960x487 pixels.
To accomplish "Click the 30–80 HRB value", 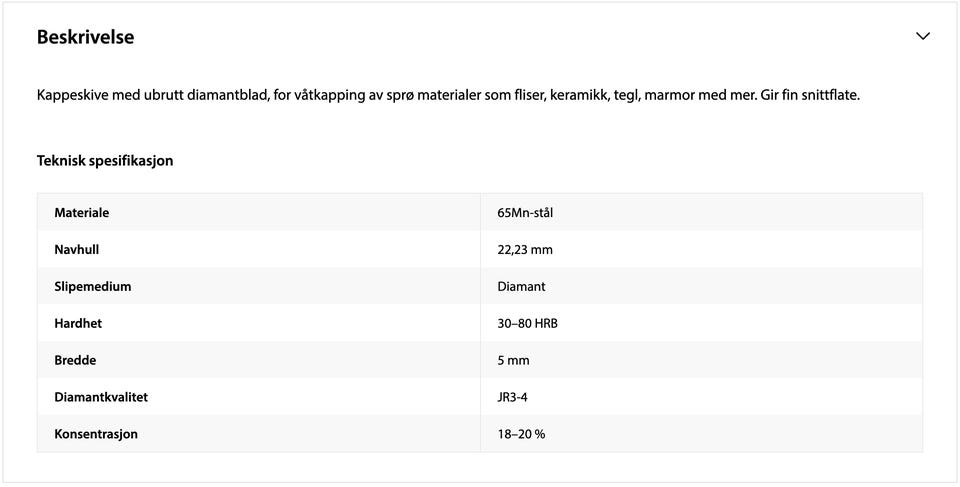I will point(528,323).
